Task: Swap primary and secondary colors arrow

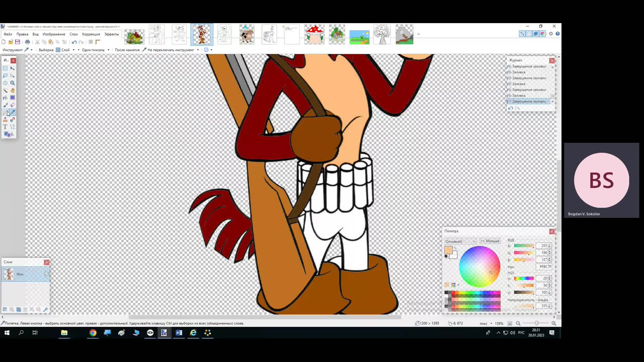Action: tap(455, 248)
